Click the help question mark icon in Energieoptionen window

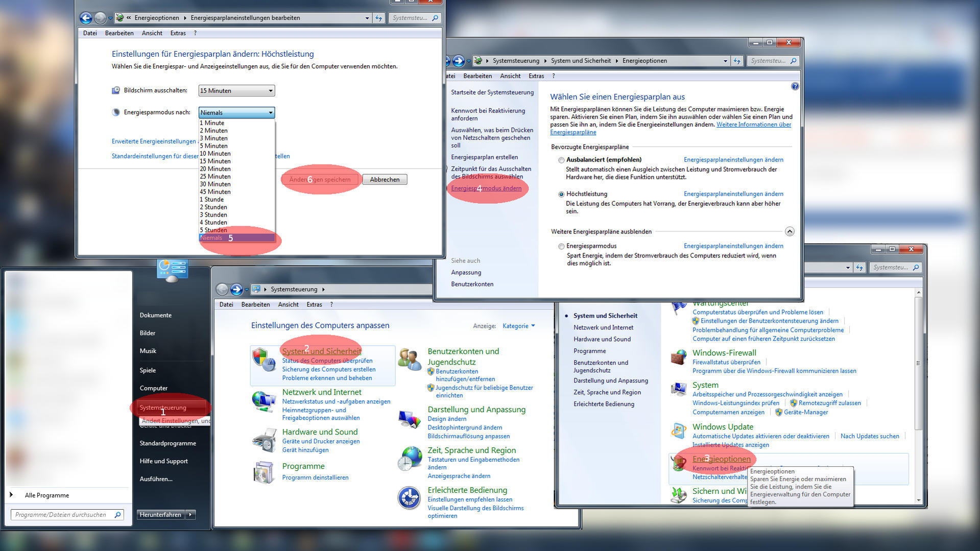795,86
